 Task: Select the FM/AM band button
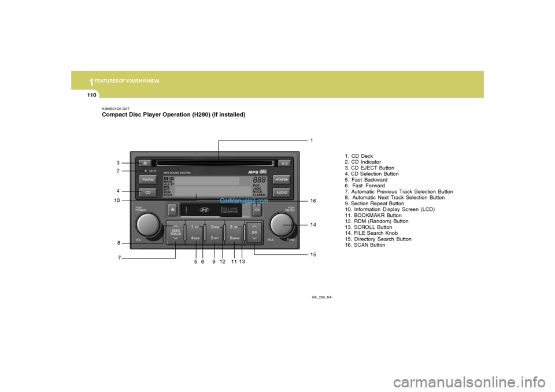[x=148, y=180]
